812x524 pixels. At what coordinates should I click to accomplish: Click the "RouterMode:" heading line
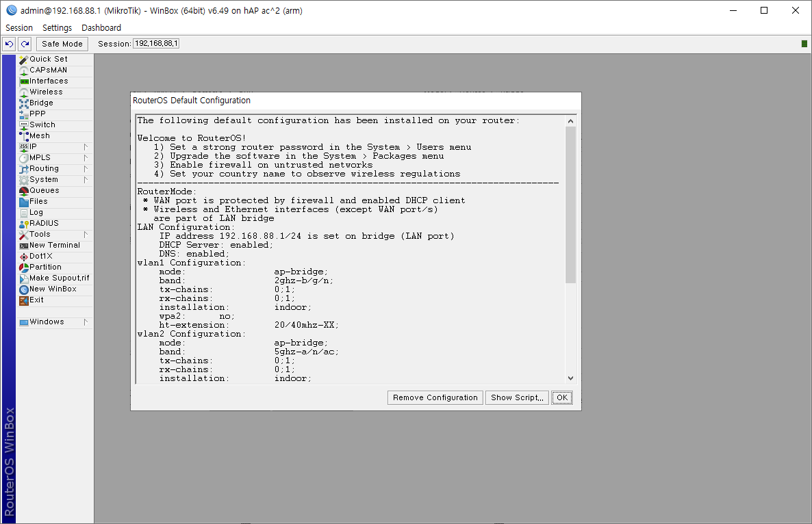coord(167,192)
